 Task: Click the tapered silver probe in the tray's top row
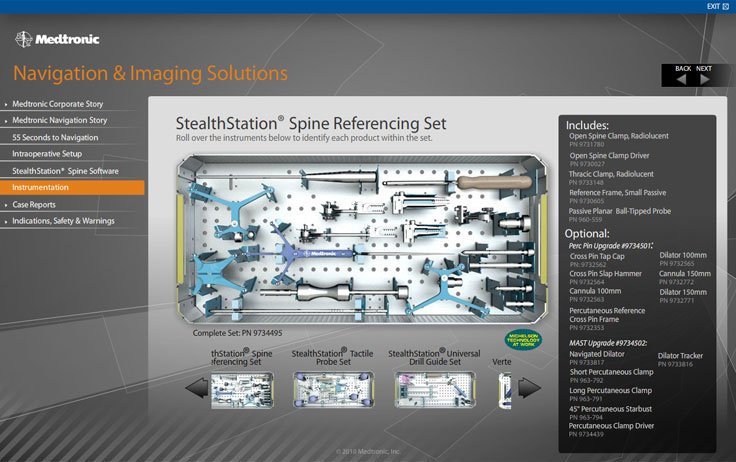(340, 178)
